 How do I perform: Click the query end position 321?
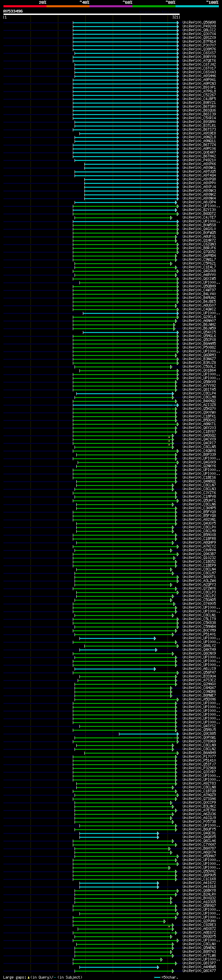(x=175, y=17)
